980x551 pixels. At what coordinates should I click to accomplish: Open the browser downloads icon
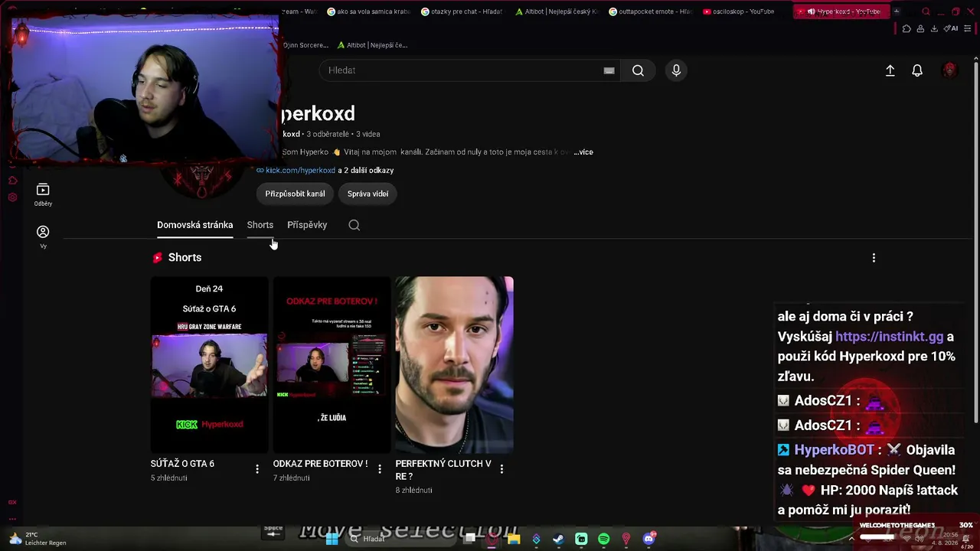pyautogui.click(x=934, y=29)
